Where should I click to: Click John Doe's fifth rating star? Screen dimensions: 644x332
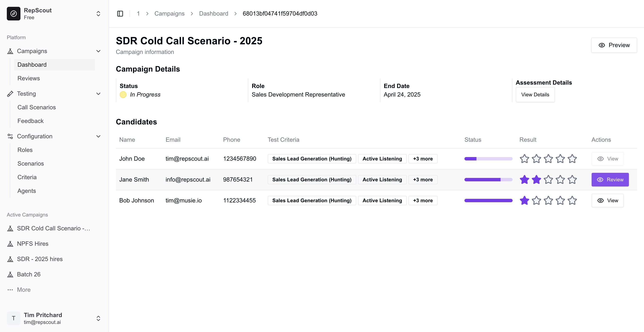click(572, 159)
